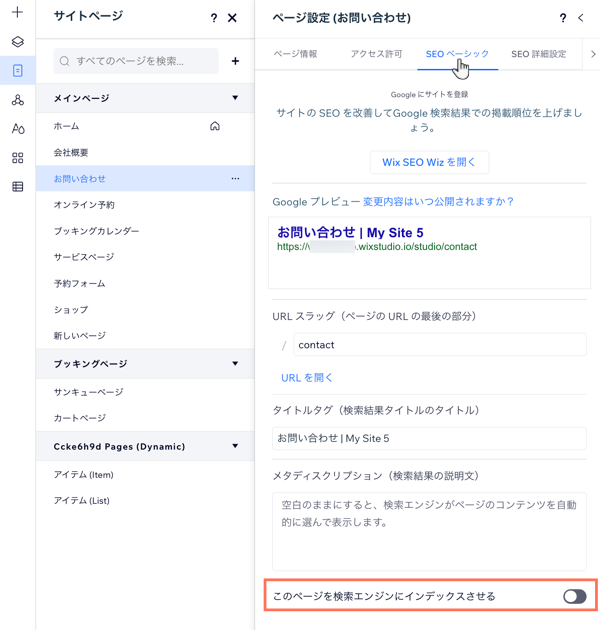Click the Wix SEO Wiz を開く button
The width and height of the screenshot is (600, 630).
pos(429,162)
